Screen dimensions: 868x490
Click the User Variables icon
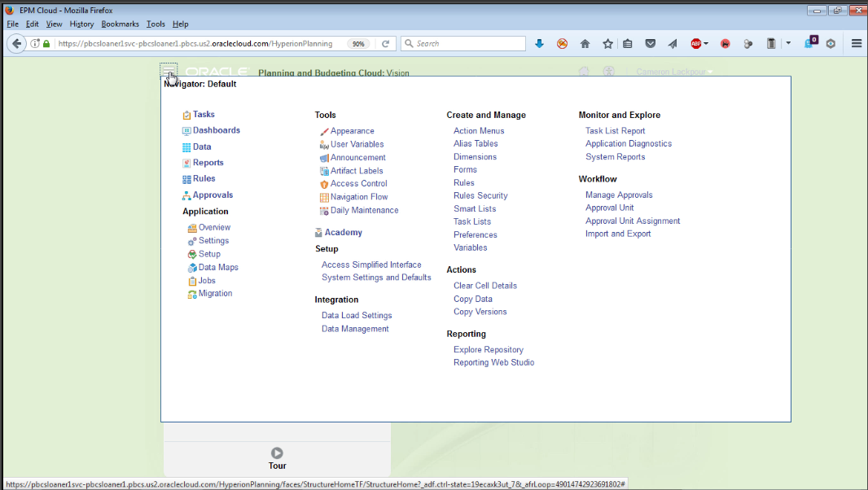pos(324,145)
